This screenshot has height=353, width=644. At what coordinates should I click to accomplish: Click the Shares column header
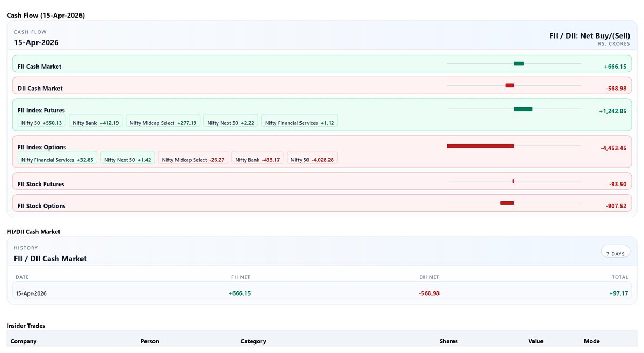(x=449, y=341)
